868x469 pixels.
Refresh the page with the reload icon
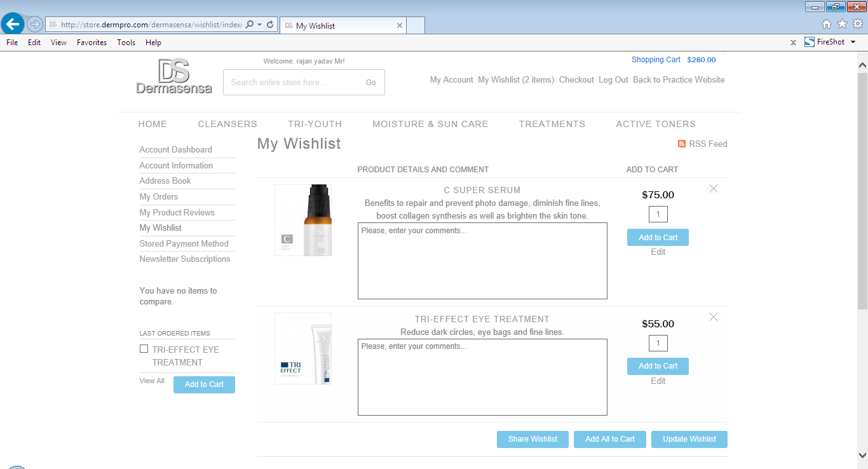pyautogui.click(x=270, y=25)
